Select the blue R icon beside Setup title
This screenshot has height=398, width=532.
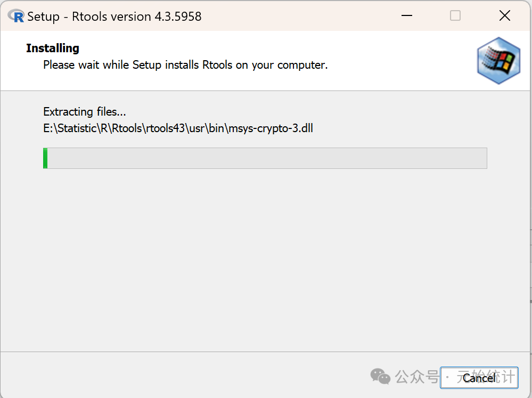click(x=17, y=15)
